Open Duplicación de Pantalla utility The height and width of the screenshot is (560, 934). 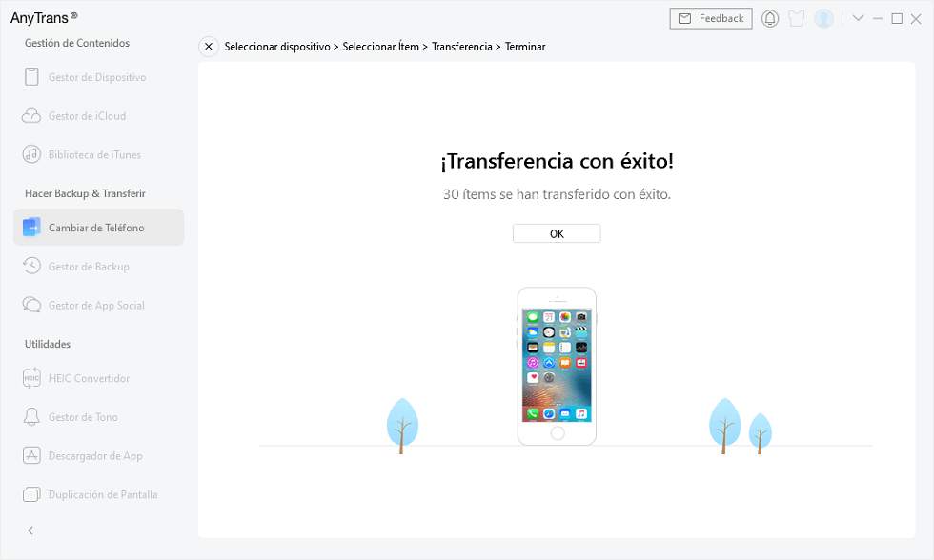pyautogui.click(x=98, y=494)
